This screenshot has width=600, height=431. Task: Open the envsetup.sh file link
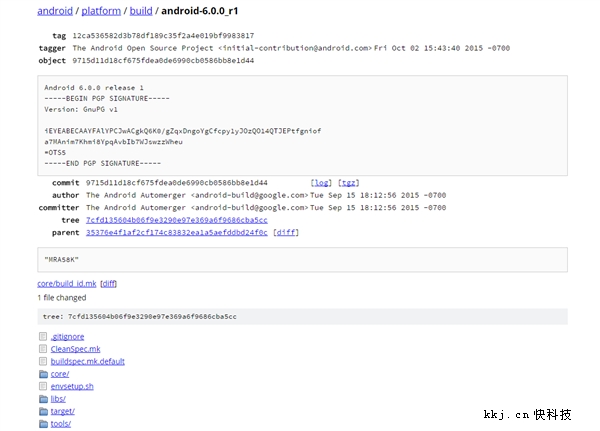point(72,386)
